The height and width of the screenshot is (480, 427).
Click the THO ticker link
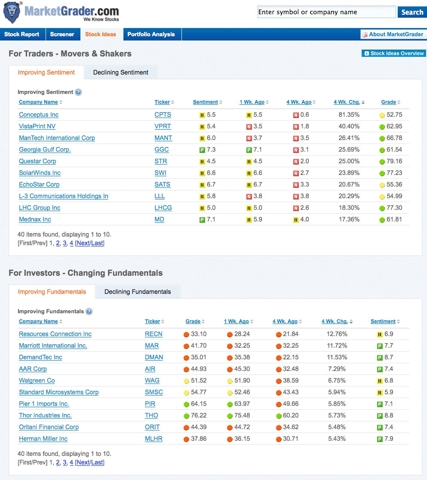(151, 416)
